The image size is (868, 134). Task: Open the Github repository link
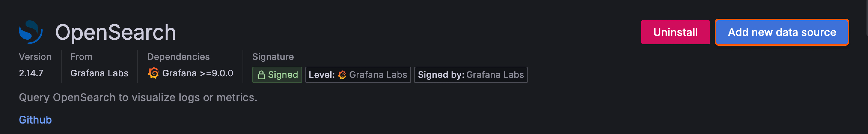click(35, 120)
